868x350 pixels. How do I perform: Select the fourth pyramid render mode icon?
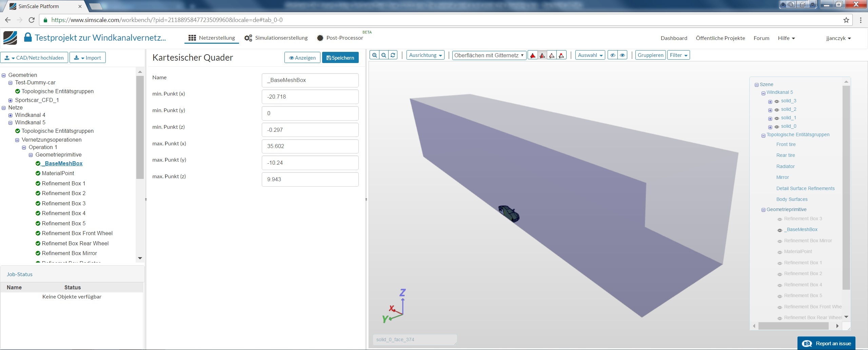561,55
